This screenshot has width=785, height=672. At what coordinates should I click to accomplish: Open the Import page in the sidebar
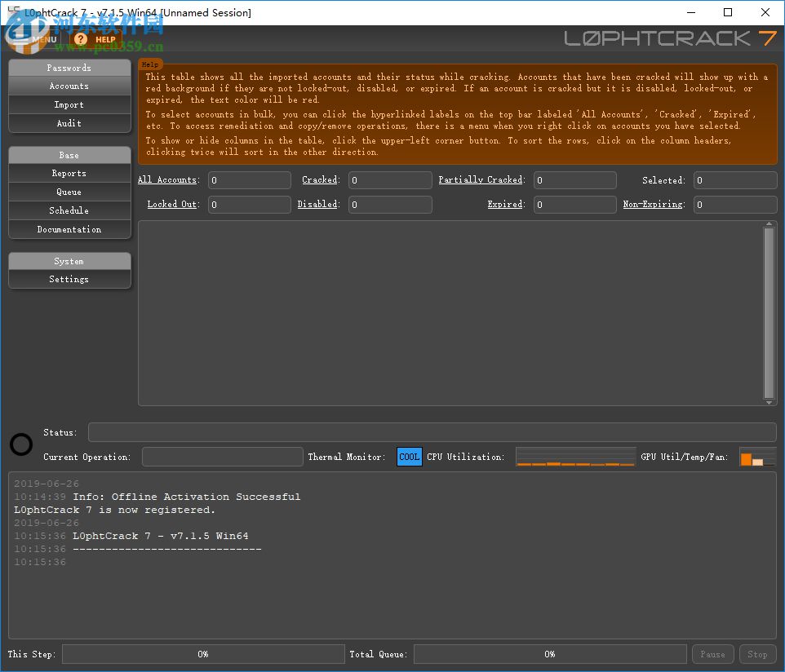tap(69, 104)
